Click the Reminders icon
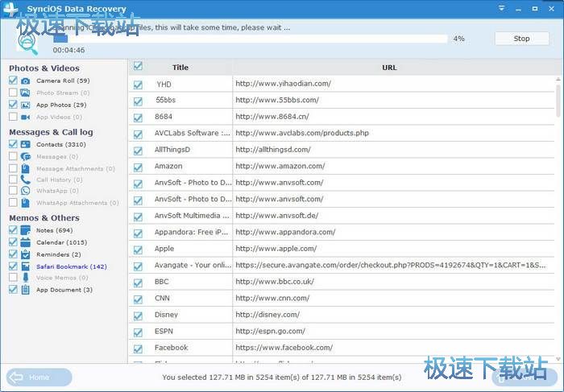The height and width of the screenshot is (392, 564). point(26,254)
